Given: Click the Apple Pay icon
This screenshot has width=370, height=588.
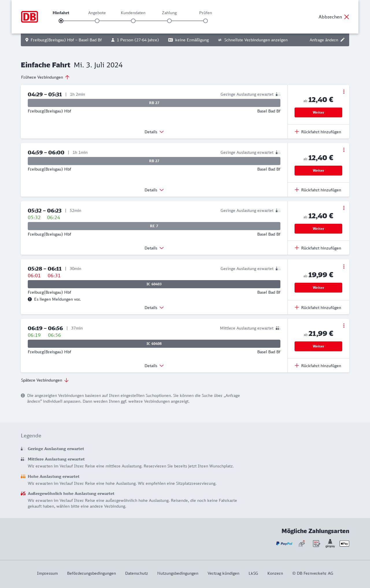Looking at the screenshot, I should tap(344, 543).
